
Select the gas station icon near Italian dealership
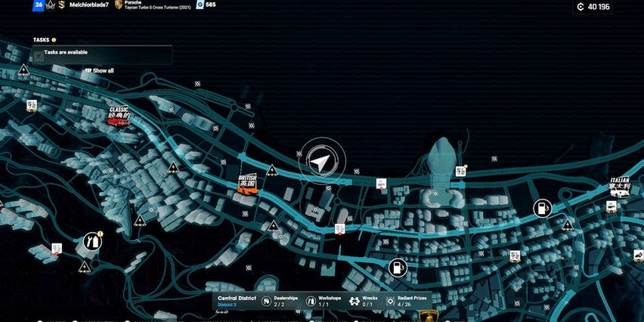[x=541, y=208]
